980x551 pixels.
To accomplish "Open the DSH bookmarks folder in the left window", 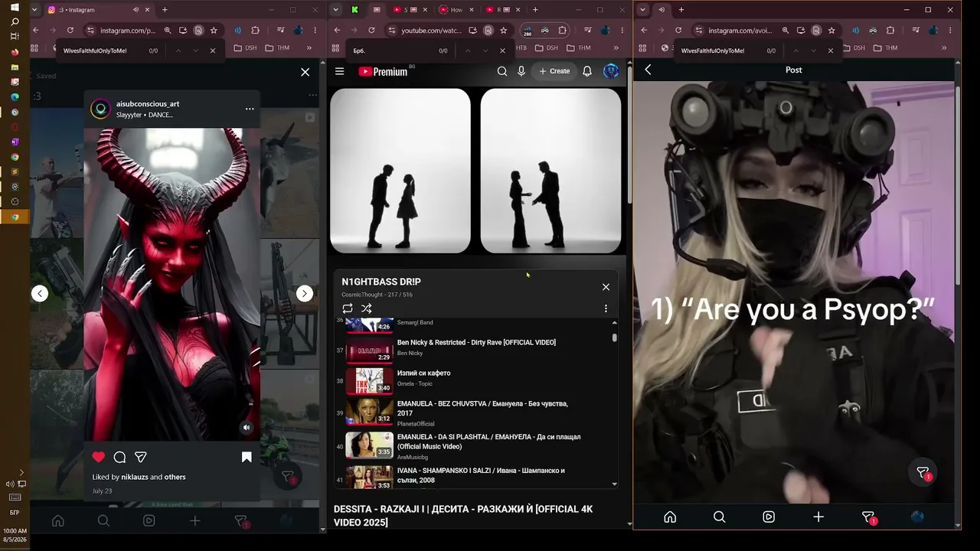I will [245, 47].
